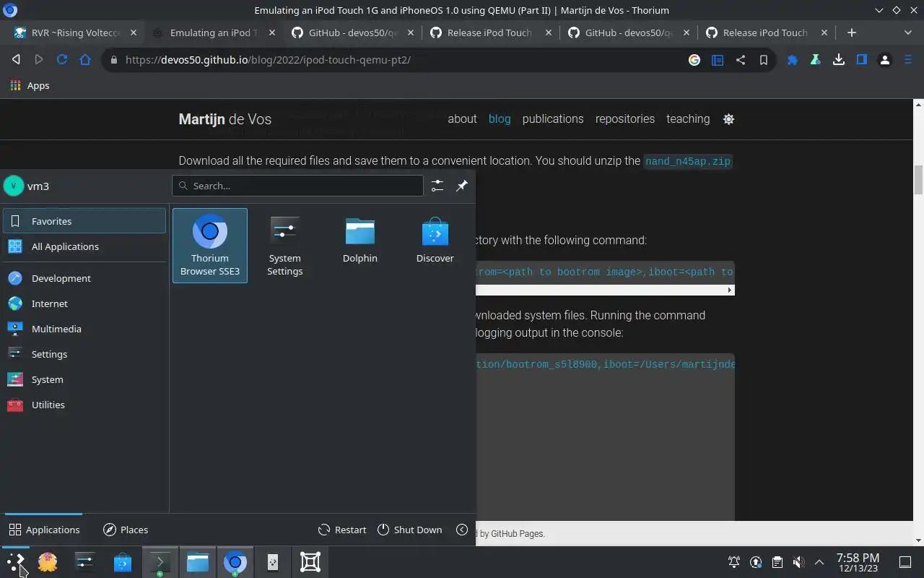Open the Utilities category
The height and width of the screenshot is (578, 924).
[x=84, y=405]
